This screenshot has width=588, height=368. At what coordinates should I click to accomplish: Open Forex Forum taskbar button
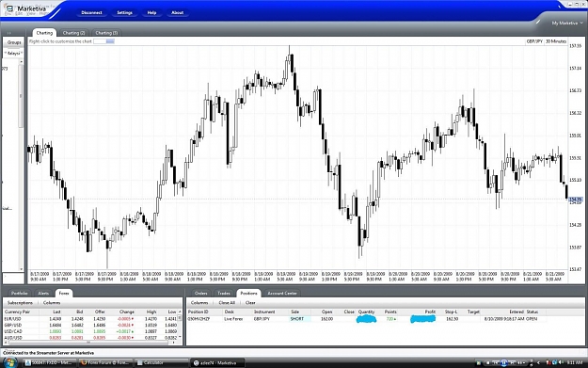[x=105, y=362]
